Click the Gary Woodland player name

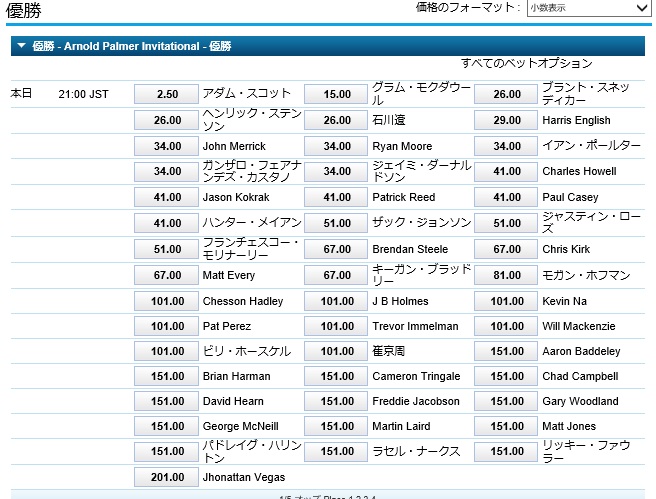coord(580,401)
